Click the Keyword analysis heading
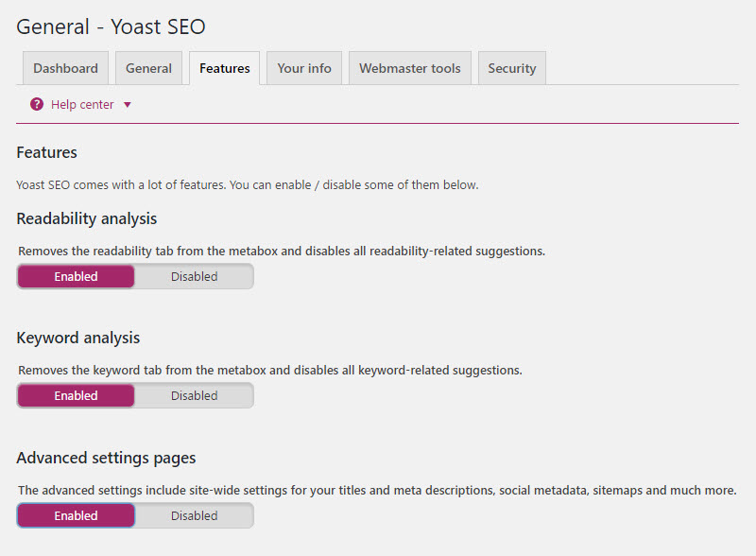This screenshot has height=556, width=756. pyautogui.click(x=78, y=338)
